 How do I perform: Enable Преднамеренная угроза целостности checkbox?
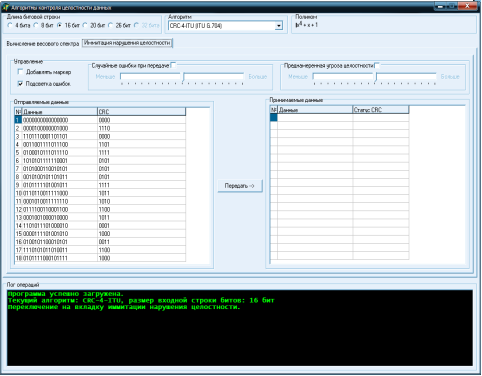point(377,65)
